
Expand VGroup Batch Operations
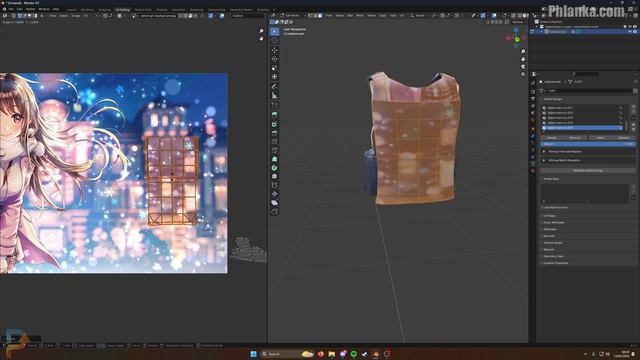click(565, 160)
